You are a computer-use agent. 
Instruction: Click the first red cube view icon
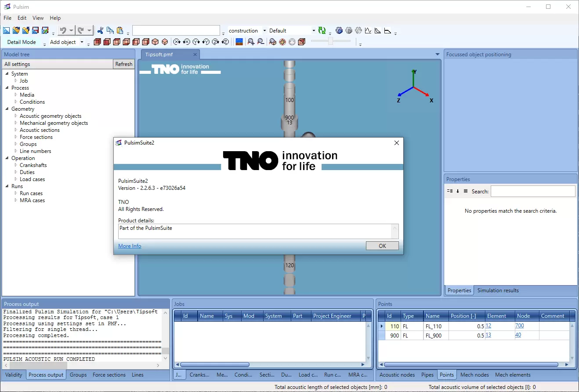tap(97, 42)
